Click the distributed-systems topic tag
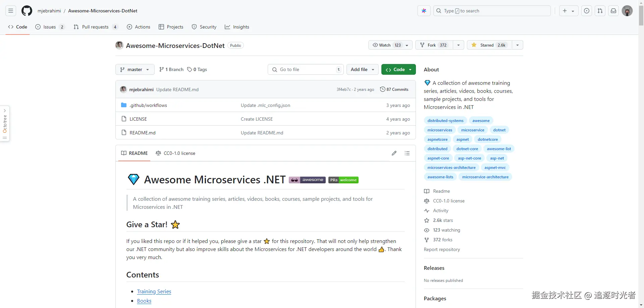The image size is (644, 308). [x=445, y=121]
